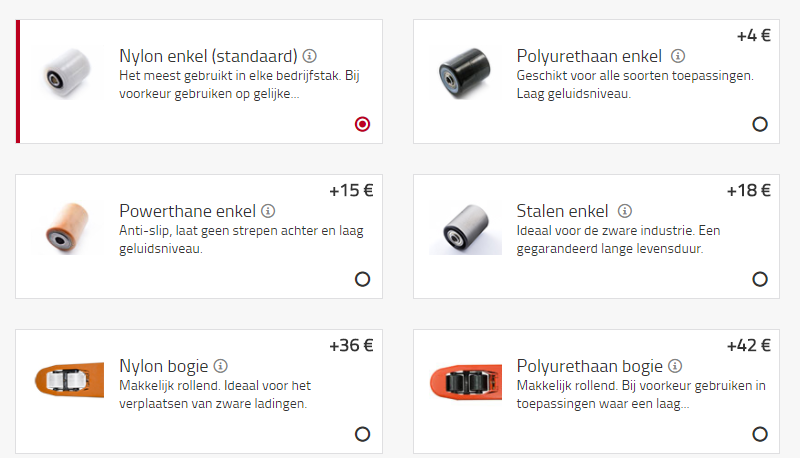The width and height of the screenshot is (800, 458).
Task: Open info icon next to Nylon bogie
Action: coord(221,366)
